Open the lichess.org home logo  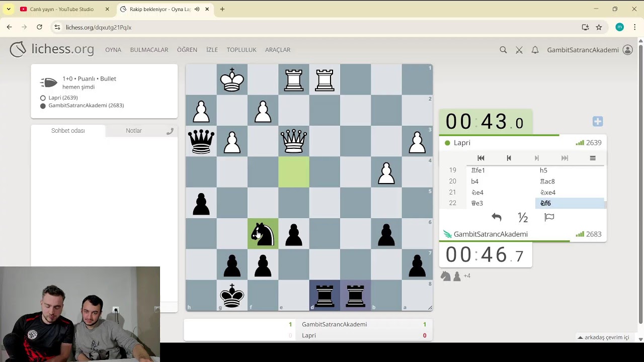[x=52, y=49]
